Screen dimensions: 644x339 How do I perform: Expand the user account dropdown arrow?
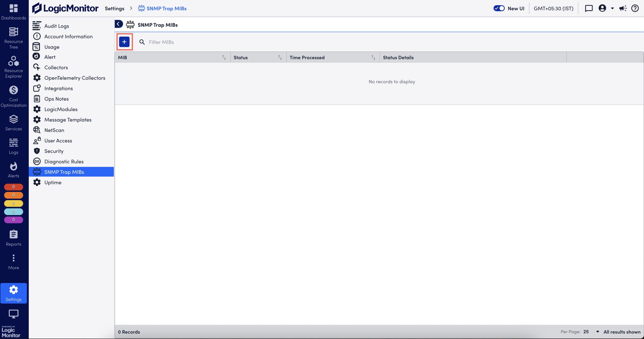612,8
